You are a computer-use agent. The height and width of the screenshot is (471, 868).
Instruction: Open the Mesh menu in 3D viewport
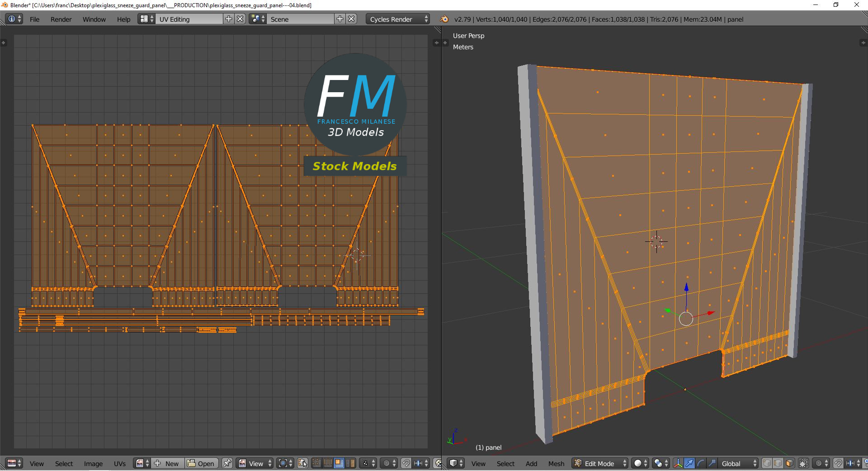[x=556, y=463]
